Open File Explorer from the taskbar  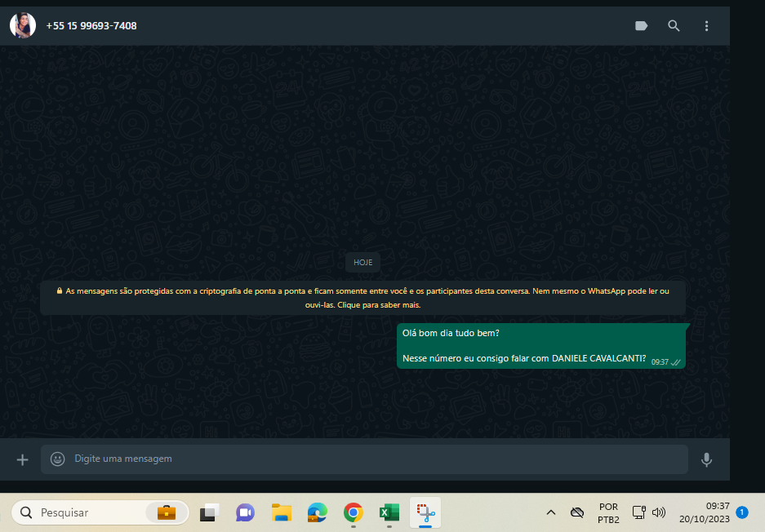(282, 512)
